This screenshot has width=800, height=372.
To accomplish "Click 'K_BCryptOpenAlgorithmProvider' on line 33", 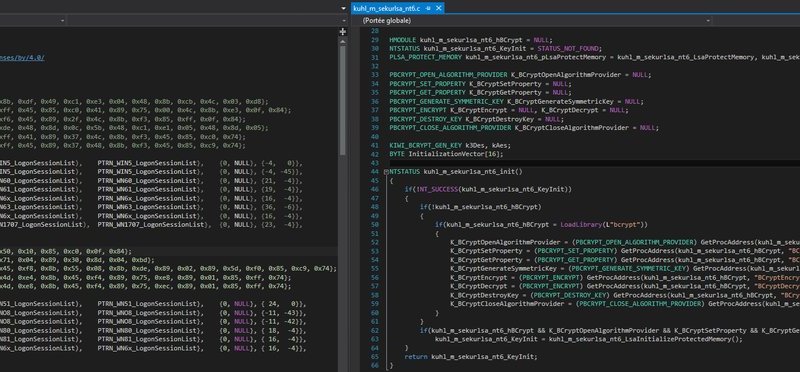I will [x=567, y=75].
